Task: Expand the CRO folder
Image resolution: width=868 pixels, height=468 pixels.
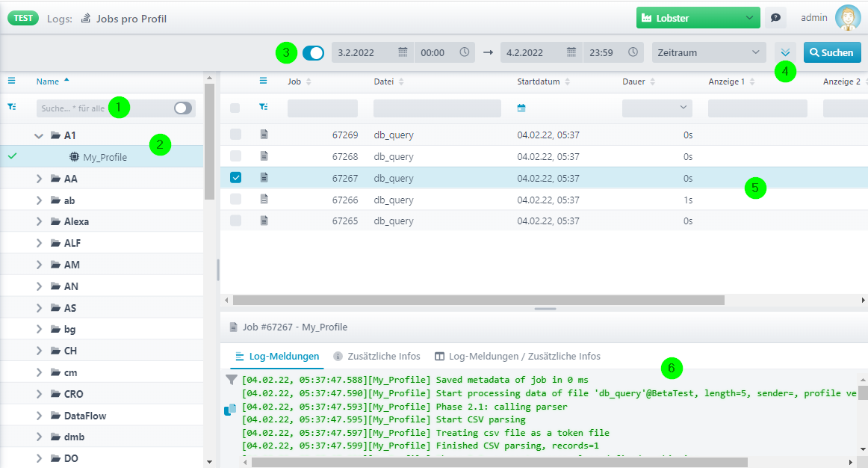Action: tap(39, 394)
